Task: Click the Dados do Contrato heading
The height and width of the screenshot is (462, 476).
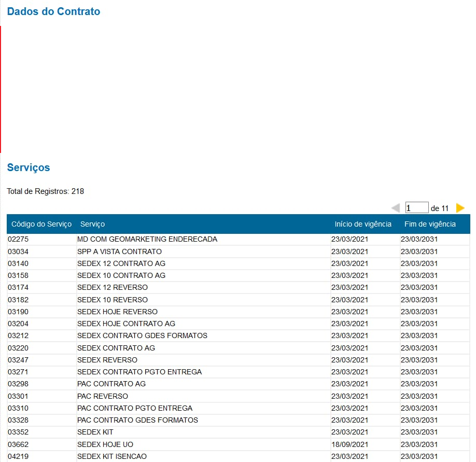Action: (x=53, y=11)
